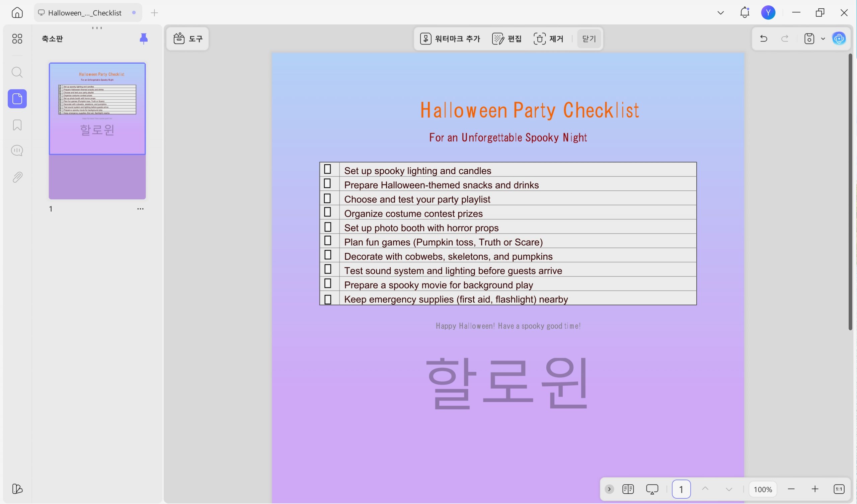Open the 도구 tools menu
Viewport: 857px width, 504px height.
click(188, 38)
